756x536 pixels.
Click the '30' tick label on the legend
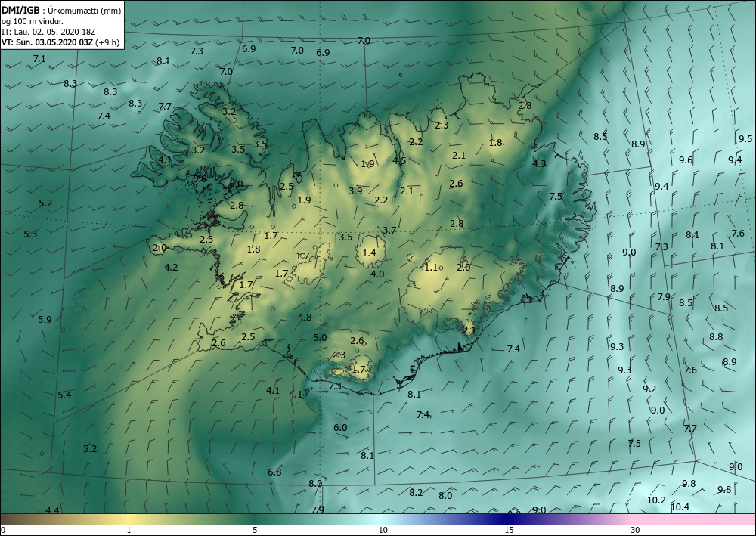636,530
